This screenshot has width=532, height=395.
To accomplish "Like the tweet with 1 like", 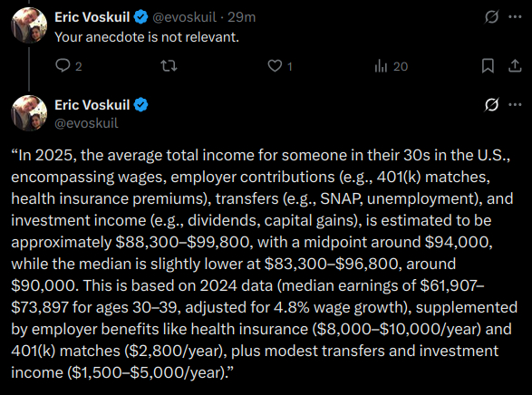I will click(279, 66).
